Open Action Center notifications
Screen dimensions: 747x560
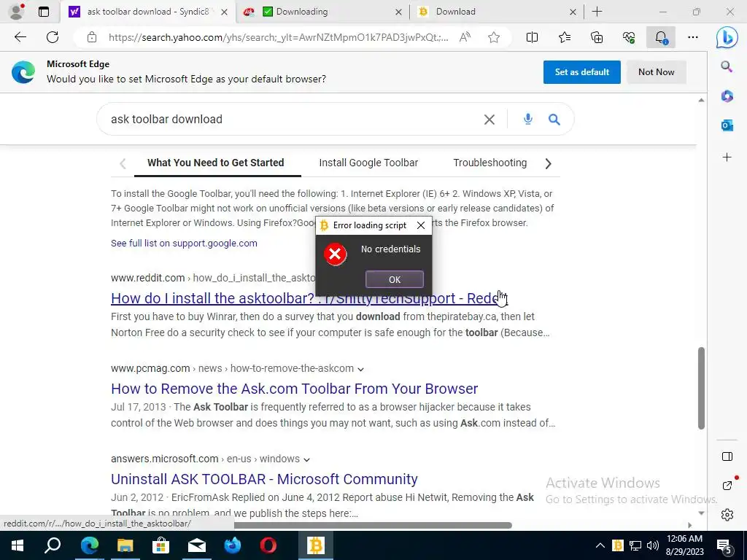click(x=724, y=546)
